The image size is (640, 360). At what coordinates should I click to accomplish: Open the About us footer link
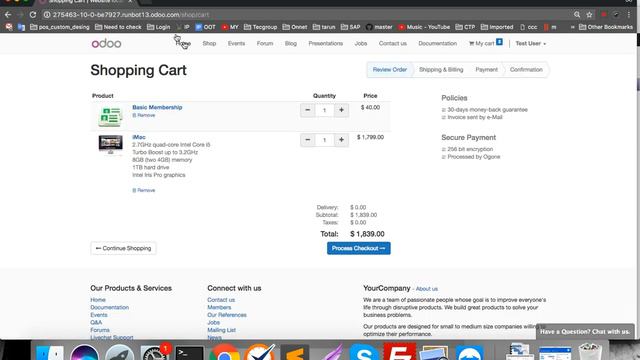(427, 289)
